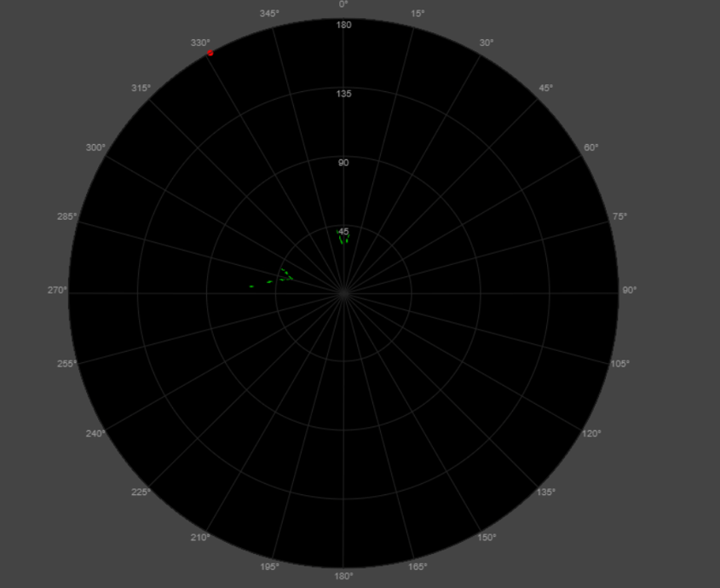Click the 165° angle label
Image resolution: width=720 pixels, height=588 pixels.
[x=418, y=567]
